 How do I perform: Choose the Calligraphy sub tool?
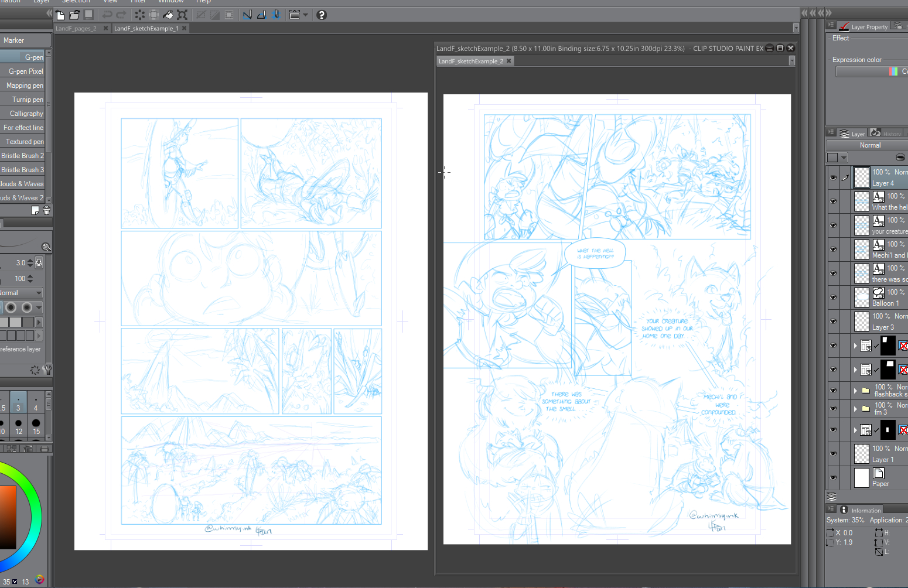pyautogui.click(x=22, y=114)
